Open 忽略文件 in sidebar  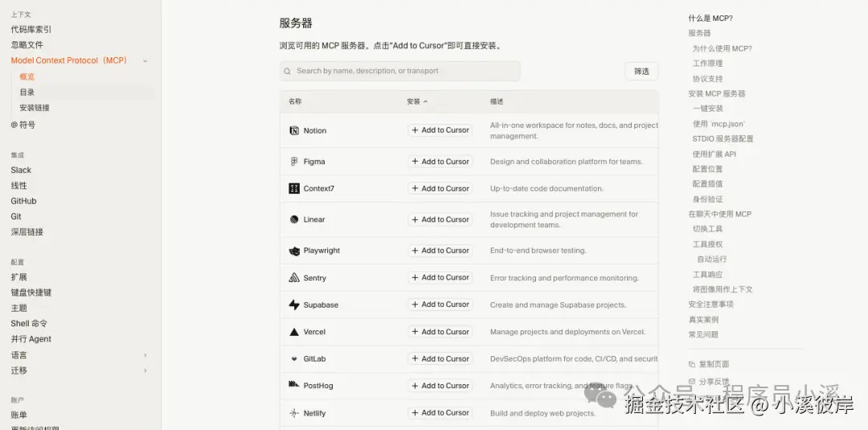(27, 45)
